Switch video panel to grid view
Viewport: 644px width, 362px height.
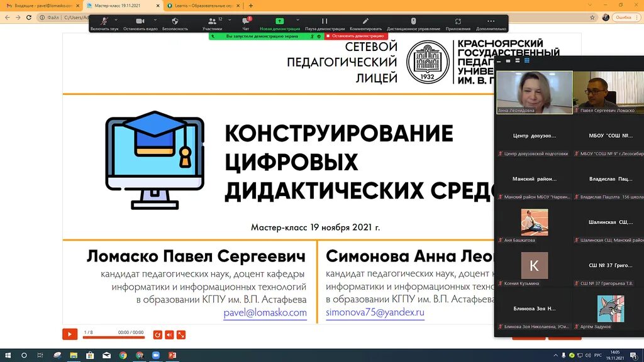coord(527,61)
